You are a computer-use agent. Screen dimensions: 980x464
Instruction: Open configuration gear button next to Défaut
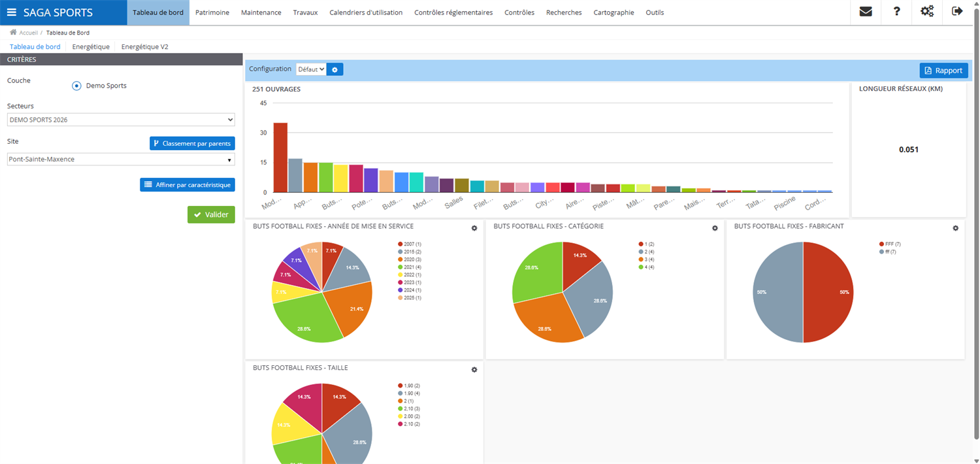335,69
